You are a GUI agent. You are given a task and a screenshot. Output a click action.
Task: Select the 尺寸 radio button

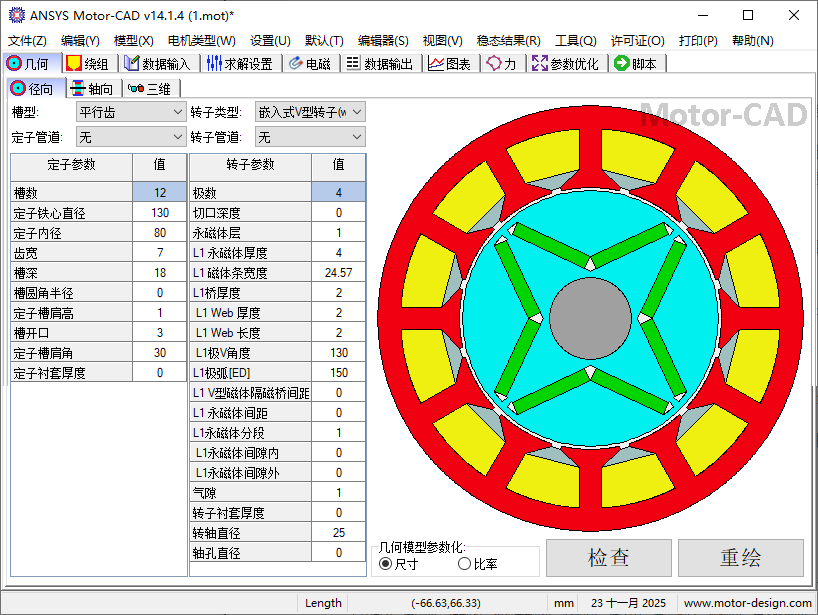386,563
